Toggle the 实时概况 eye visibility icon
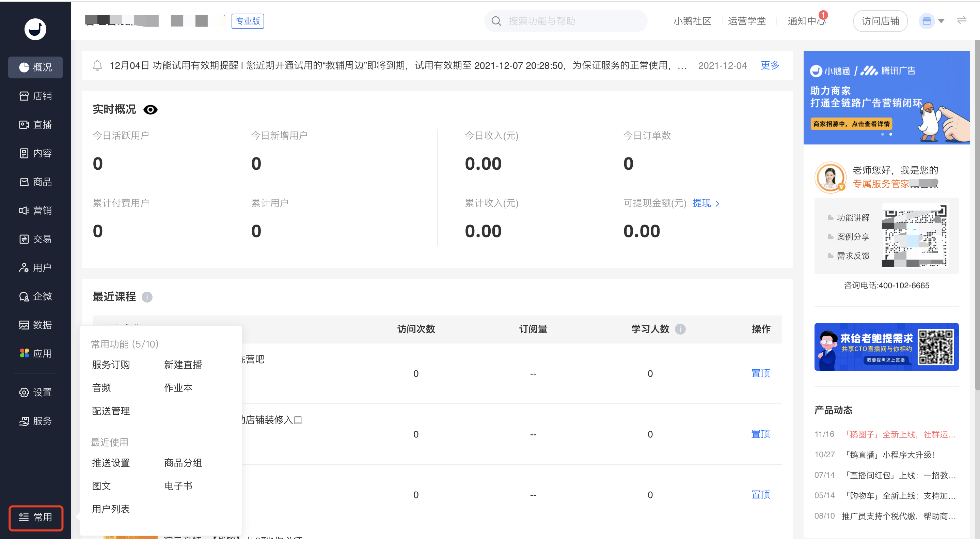 point(150,110)
